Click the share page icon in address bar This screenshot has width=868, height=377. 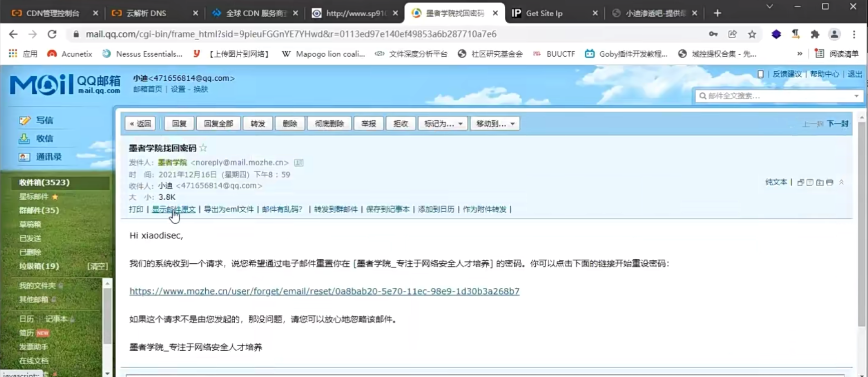pyautogui.click(x=732, y=34)
